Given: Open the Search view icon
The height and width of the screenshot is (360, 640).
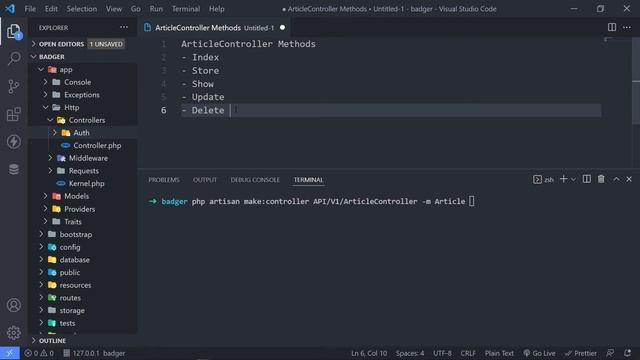Looking at the screenshot, I should pos(14,59).
